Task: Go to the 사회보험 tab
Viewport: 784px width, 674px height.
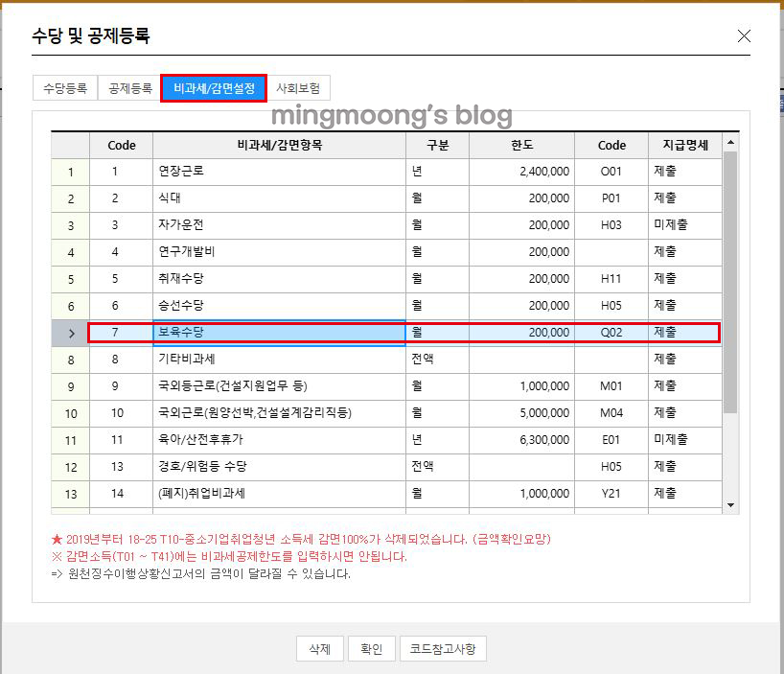Action: tap(298, 88)
